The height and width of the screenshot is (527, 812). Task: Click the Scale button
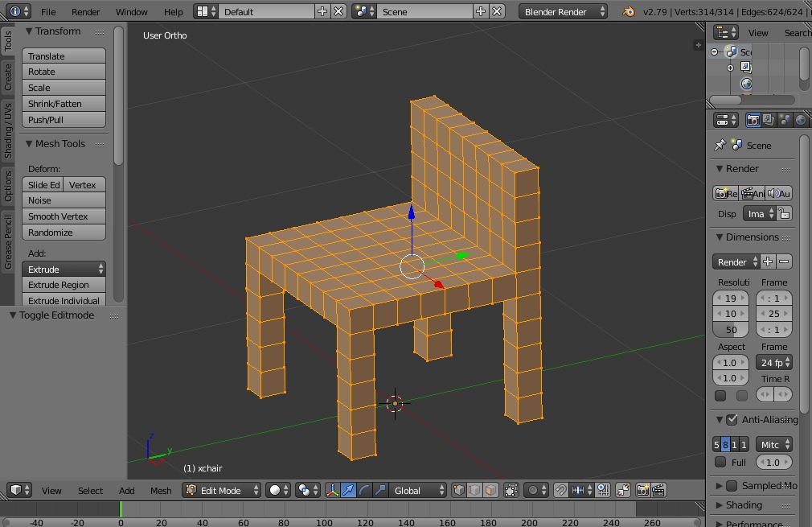[x=64, y=88]
